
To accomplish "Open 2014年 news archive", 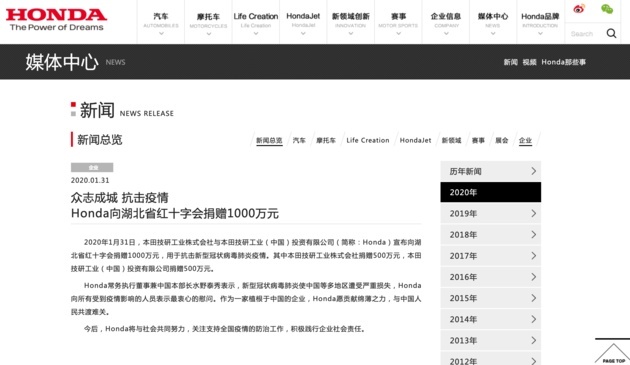I will 491,319.
